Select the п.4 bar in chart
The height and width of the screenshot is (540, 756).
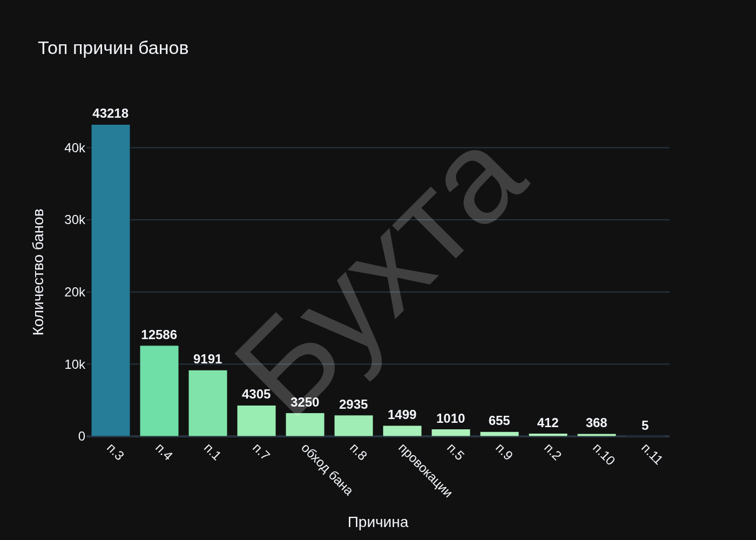pyautogui.click(x=159, y=390)
